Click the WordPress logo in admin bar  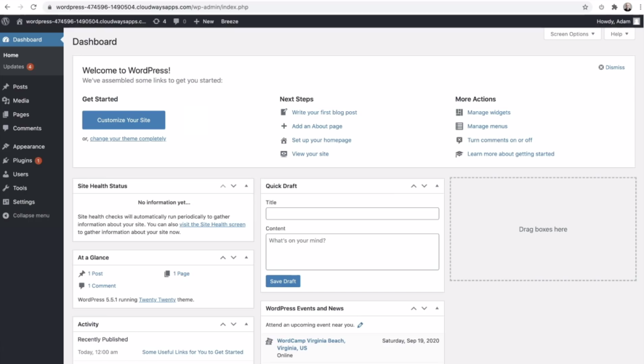(5, 21)
